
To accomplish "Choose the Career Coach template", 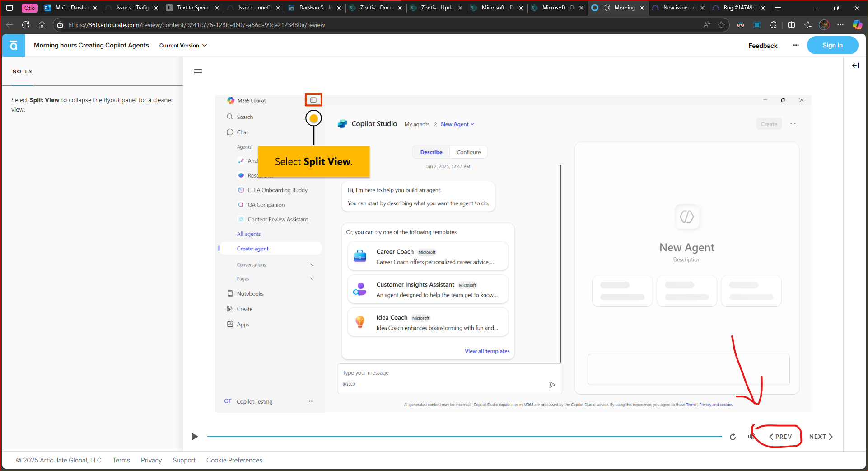I will pos(428,256).
